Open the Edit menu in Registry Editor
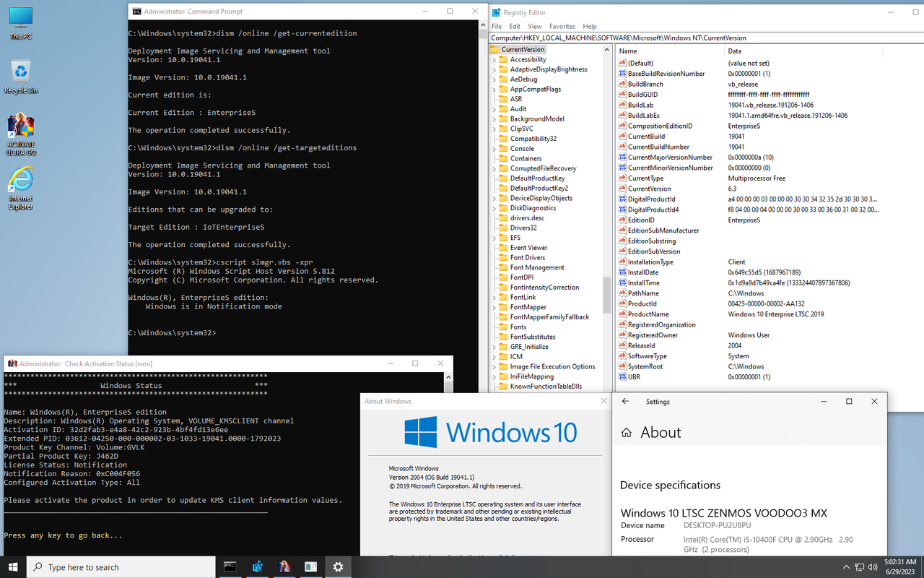924x578 pixels. 515,27
